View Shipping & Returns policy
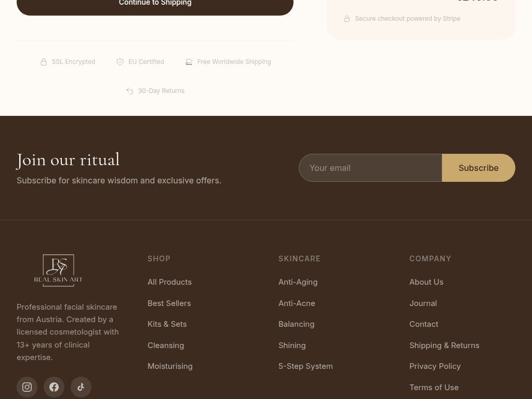 [x=444, y=345]
